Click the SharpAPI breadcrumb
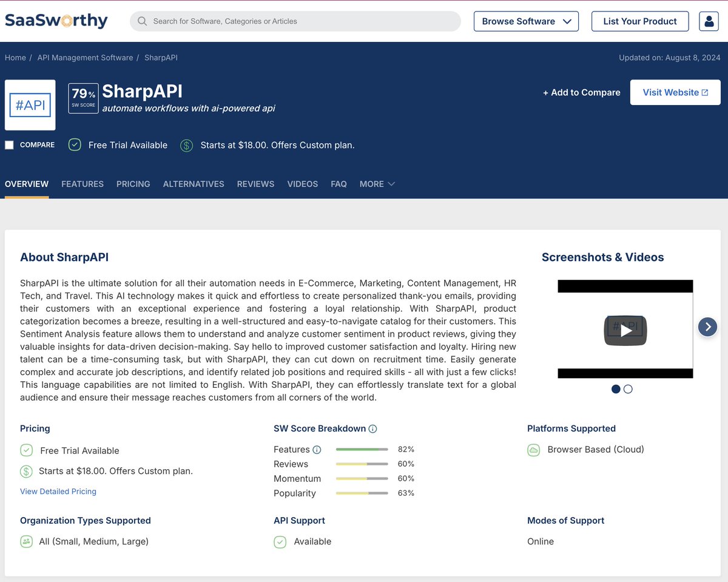Viewport: 728px width, 582px height. 161,58
